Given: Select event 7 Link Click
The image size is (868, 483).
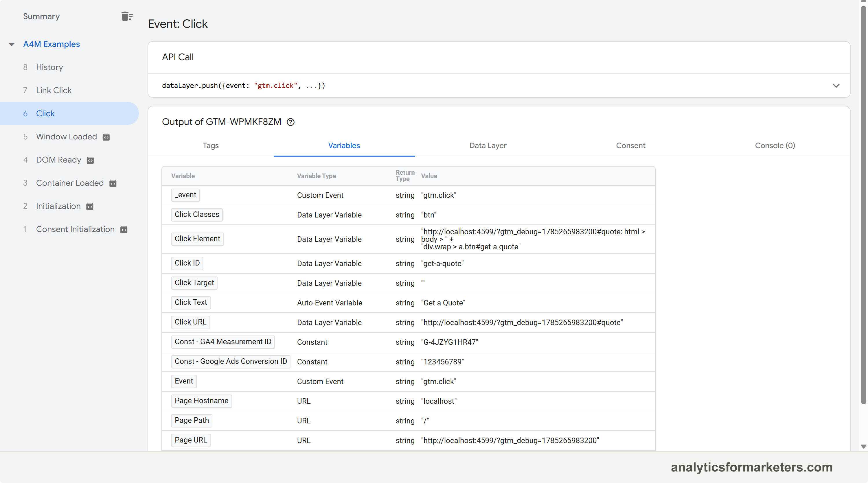Looking at the screenshot, I should 69,90.
